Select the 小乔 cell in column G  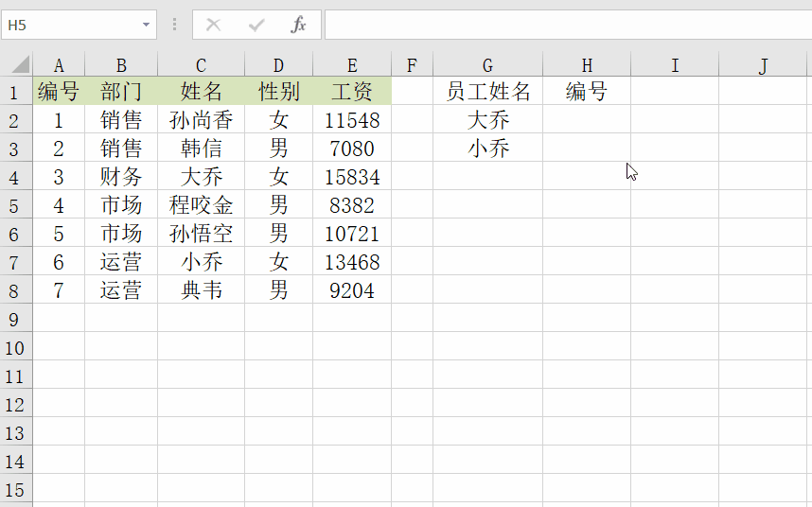tap(487, 149)
